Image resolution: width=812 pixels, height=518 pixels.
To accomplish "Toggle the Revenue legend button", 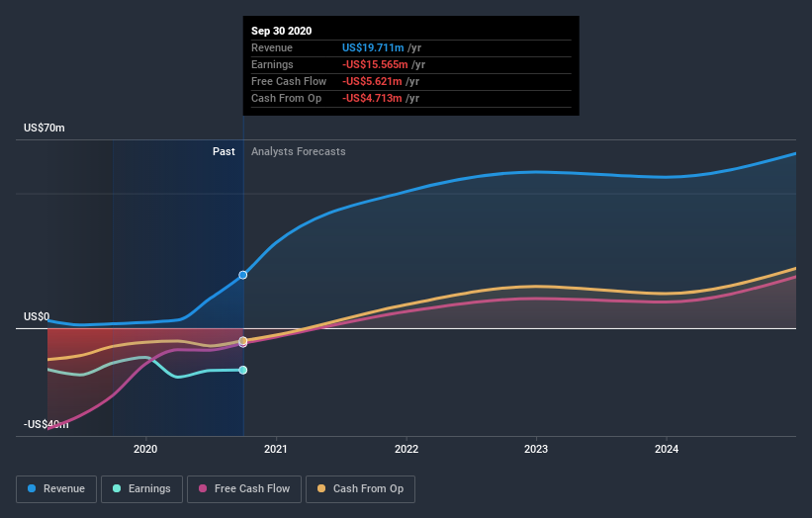I will click(x=56, y=489).
